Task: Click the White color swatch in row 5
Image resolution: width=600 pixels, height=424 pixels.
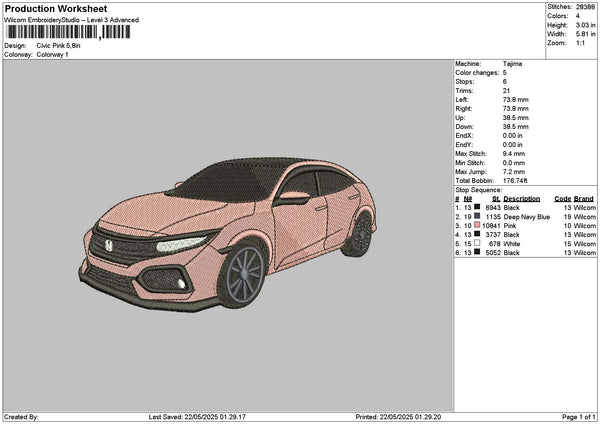Action: point(477,243)
